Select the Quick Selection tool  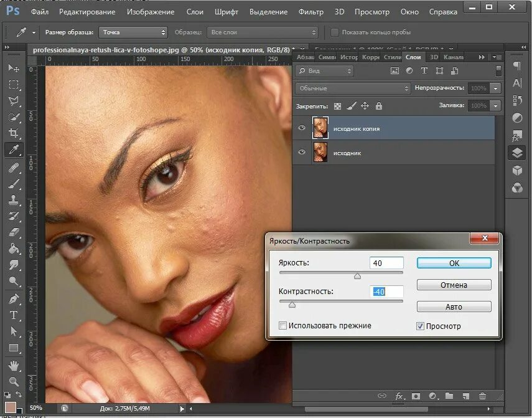(x=14, y=117)
